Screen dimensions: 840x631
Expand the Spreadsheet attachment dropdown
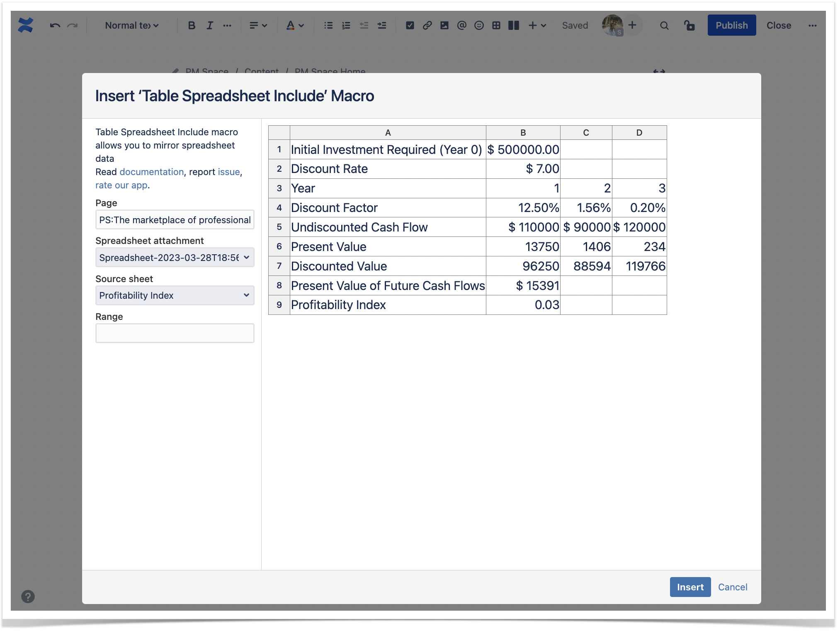pyautogui.click(x=175, y=257)
